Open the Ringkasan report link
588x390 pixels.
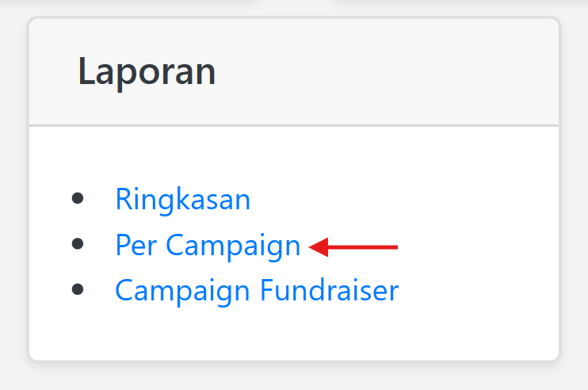[182, 199]
